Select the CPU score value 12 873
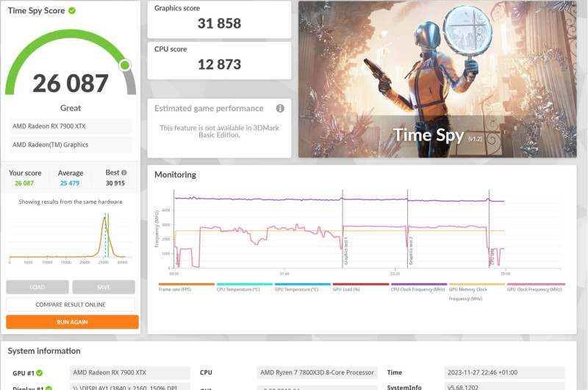This screenshot has width=588, height=390. click(219, 64)
